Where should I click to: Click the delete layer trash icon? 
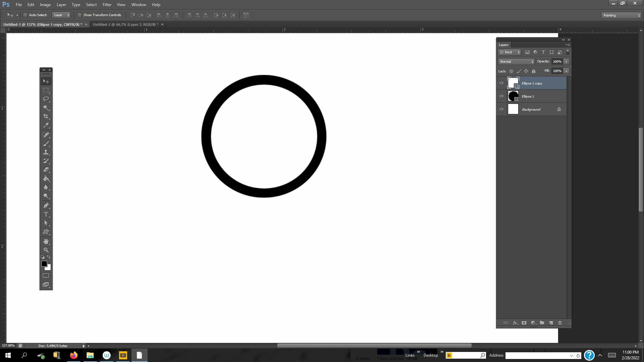[560, 323]
